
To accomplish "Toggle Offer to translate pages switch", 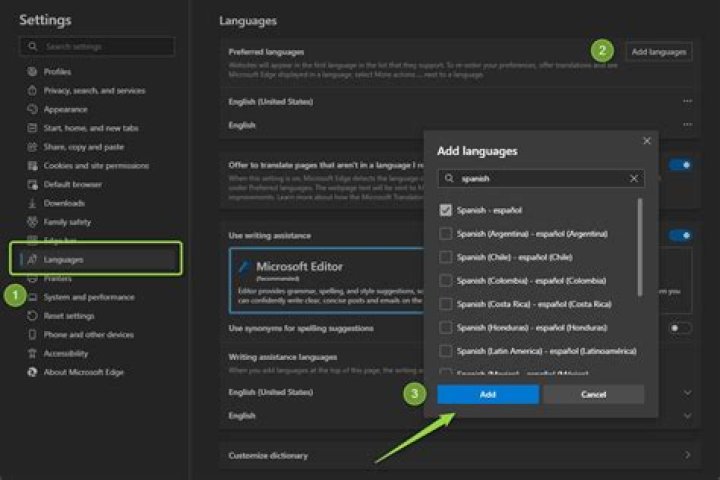I will [680, 165].
